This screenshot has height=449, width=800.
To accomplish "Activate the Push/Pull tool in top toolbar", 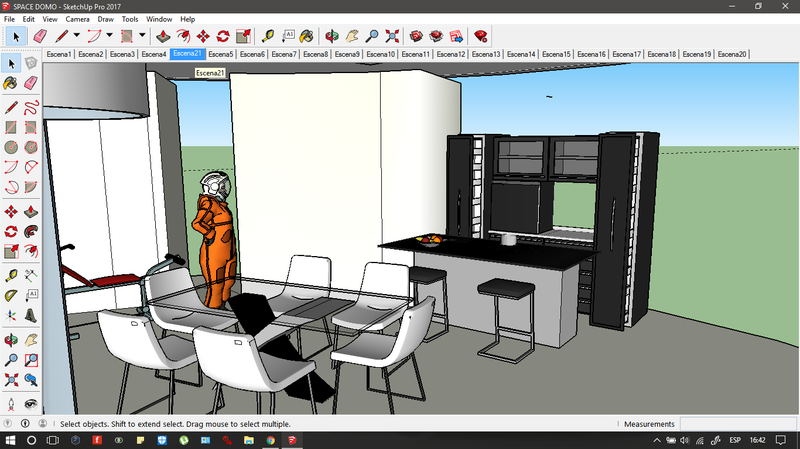I will pos(162,36).
